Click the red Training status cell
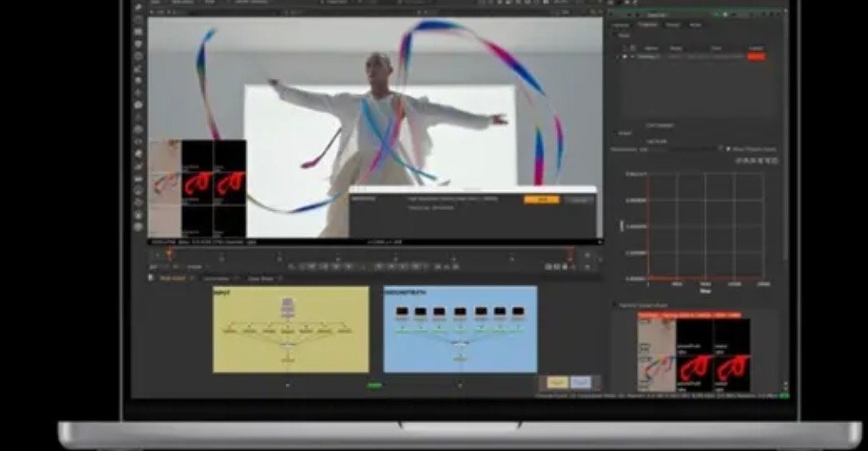This screenshot has width=868, height=451. tap(756, 57)
